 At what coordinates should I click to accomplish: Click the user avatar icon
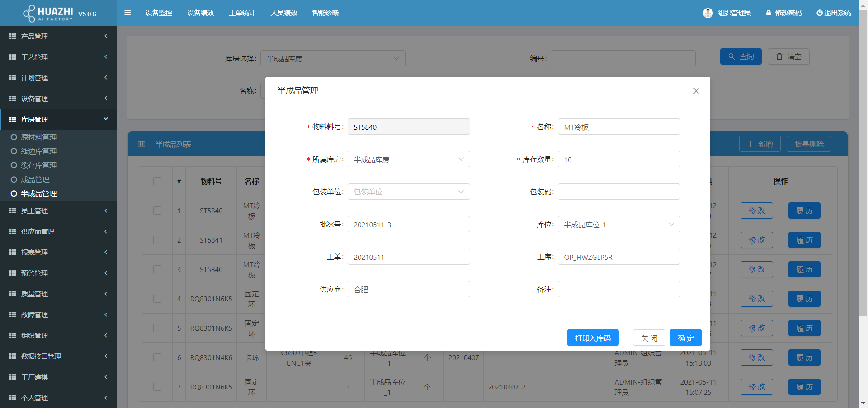pos(708,13)
